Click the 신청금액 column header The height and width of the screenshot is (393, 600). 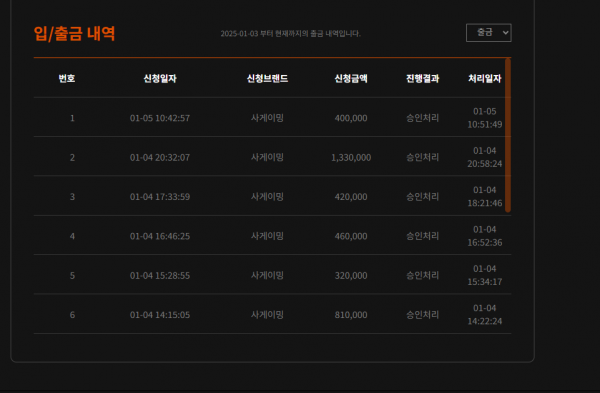(x=351, y=78)
